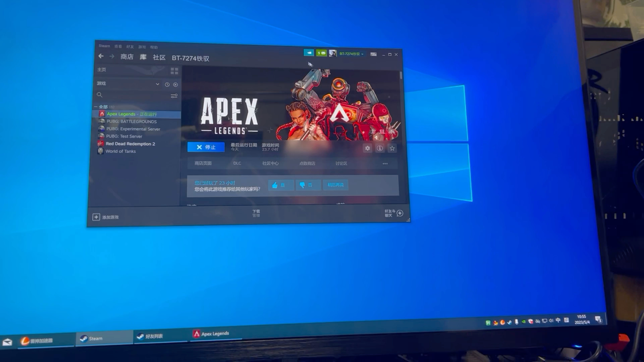Click the library page scrollbar
Screen dimensions: 644x362
click(x=401, y=75)
